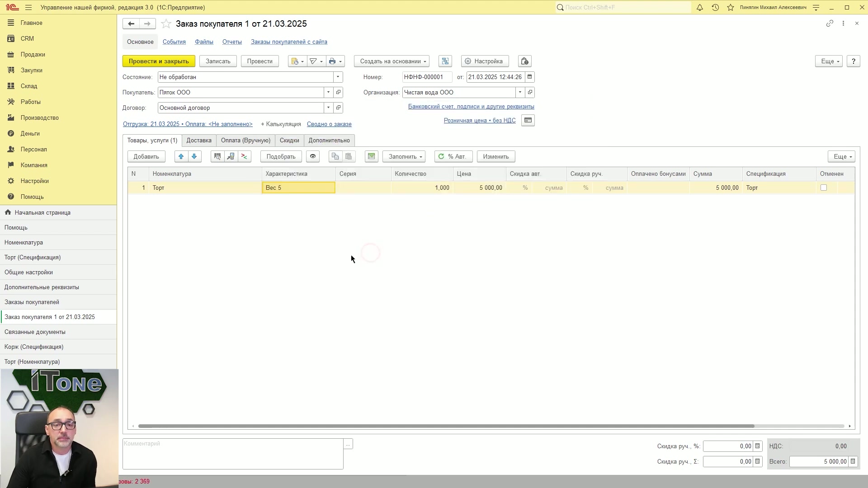Open the print icon menu
The image size is (868, 488).
335,61
